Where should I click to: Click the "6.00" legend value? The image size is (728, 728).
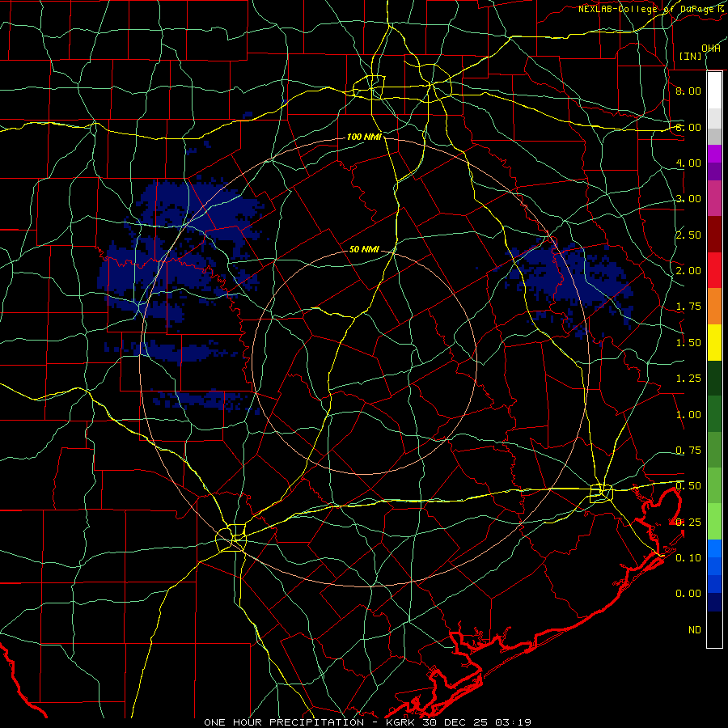tap(688, 127)
